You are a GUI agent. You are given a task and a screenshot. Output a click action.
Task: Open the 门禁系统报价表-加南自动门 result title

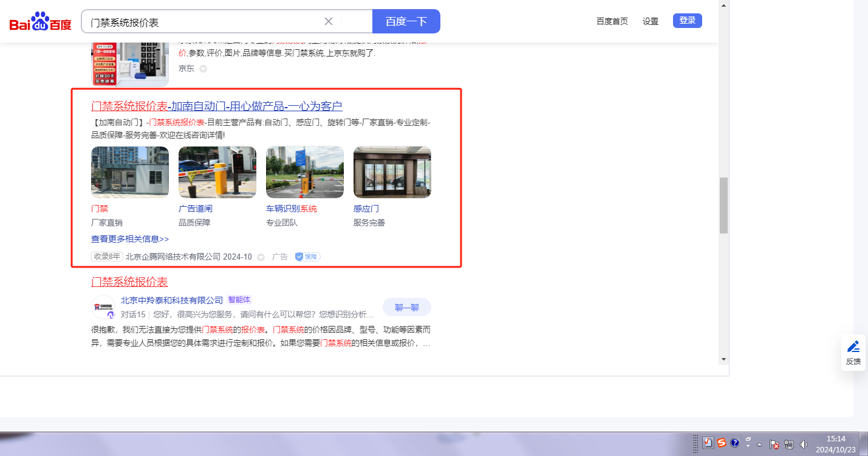point(217,106)
